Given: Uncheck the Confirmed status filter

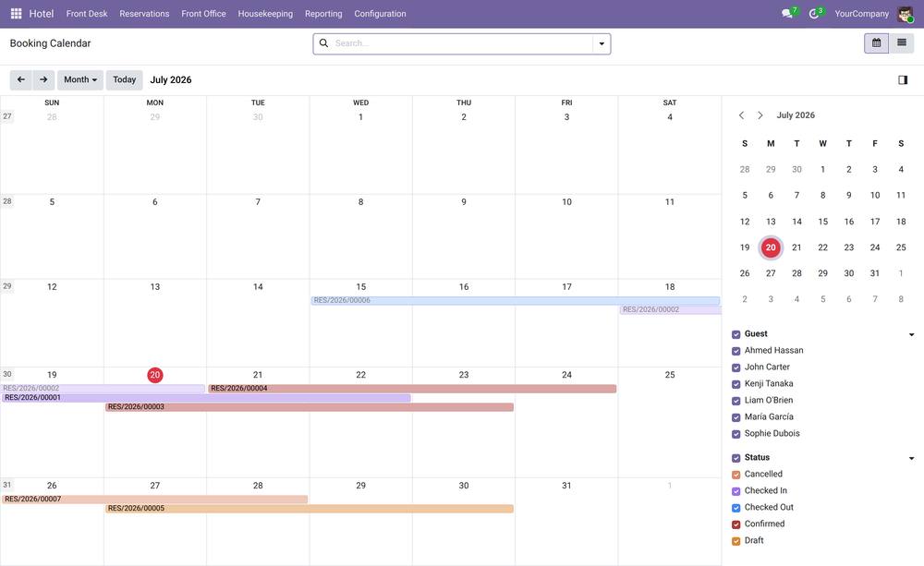Looking at the screenshot, I should 736,524.
